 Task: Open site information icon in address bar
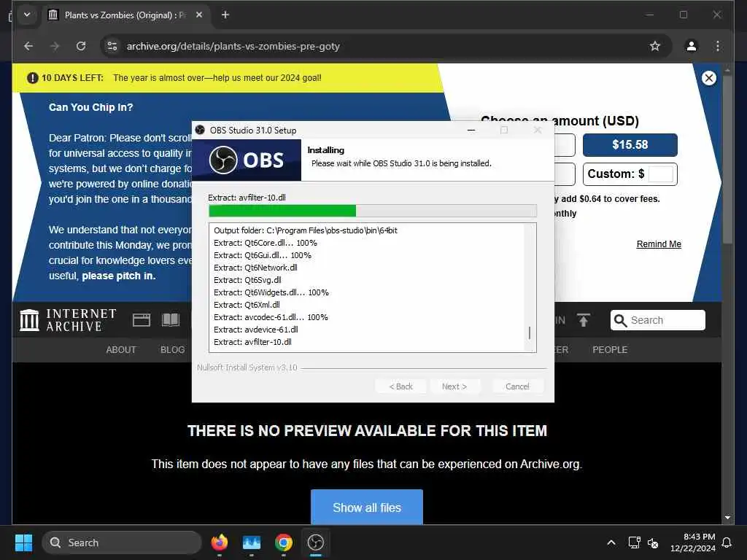pyautogui.click(x=112, y=46)
